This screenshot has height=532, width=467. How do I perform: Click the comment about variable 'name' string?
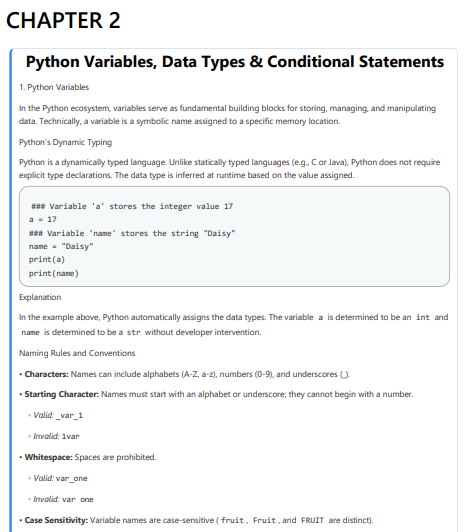(132, 233)
